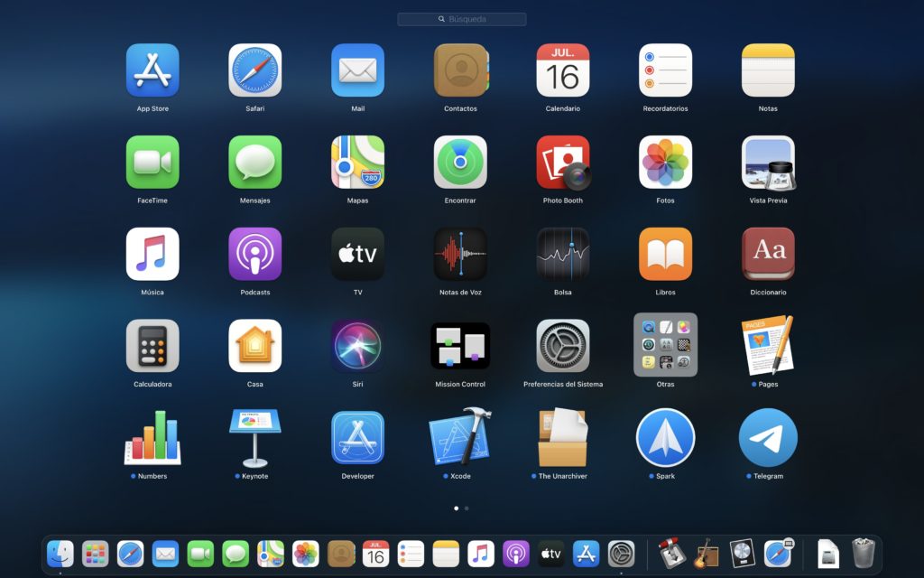Open the Vista Previa app

[768, 163]
